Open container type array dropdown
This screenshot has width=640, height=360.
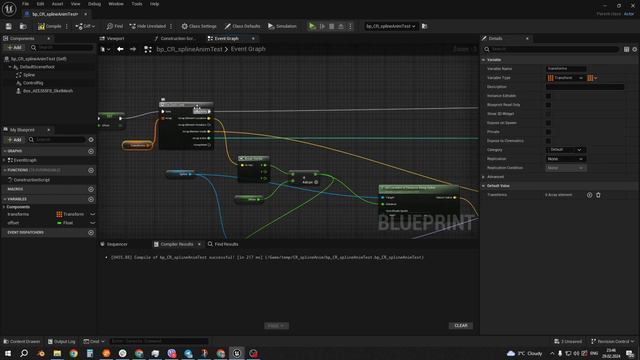point(592,78)
